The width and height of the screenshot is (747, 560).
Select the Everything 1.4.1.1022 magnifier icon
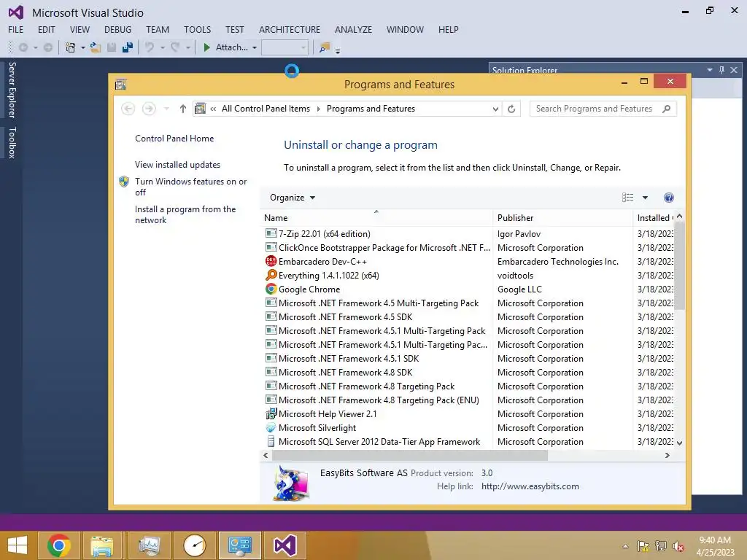pyautogui.click(x=271, y=275)
